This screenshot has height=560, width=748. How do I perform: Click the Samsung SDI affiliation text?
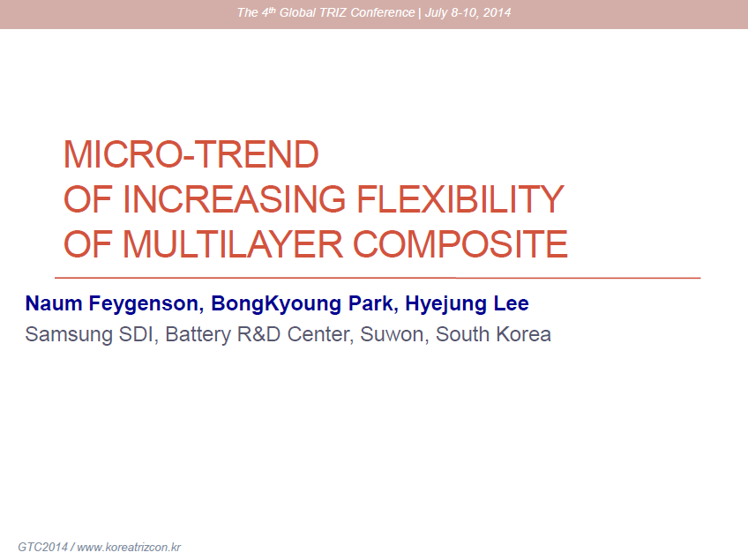pyautogui.click(x=88, y=335)
